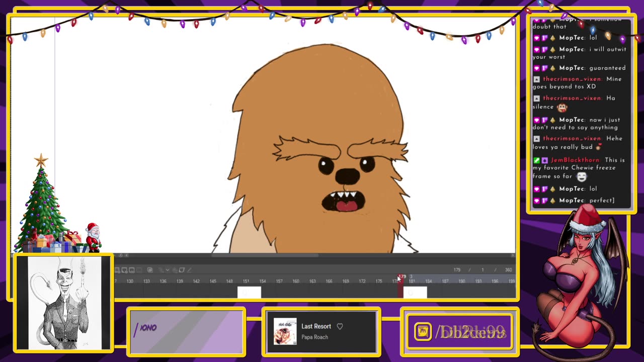Jump to frame 130 on the timeline ruler

pyautogui.click(x=130, y=281)
